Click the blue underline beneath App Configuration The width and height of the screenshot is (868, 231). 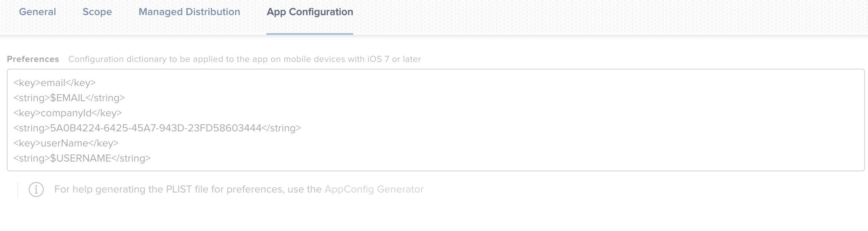tap(310, 34)
